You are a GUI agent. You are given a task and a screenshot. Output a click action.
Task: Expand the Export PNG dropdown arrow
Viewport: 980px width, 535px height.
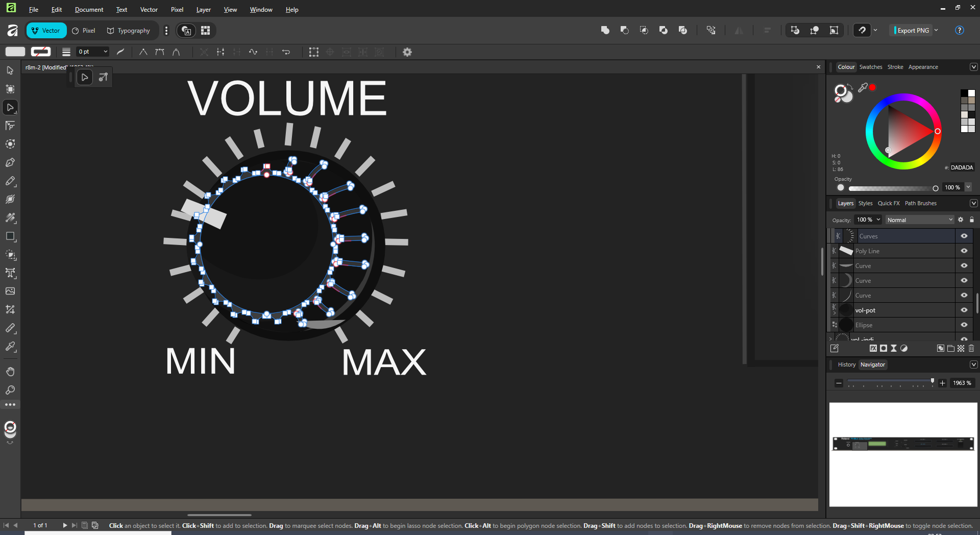coord(936,30)
